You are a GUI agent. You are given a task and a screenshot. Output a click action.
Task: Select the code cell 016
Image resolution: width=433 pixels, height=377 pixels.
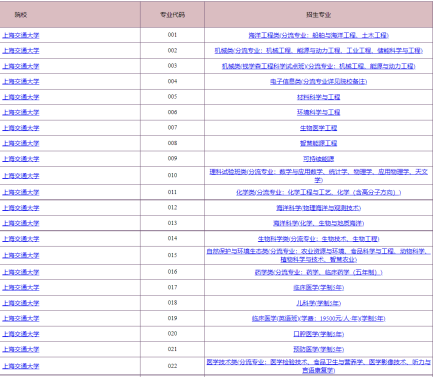pos(172,272)
